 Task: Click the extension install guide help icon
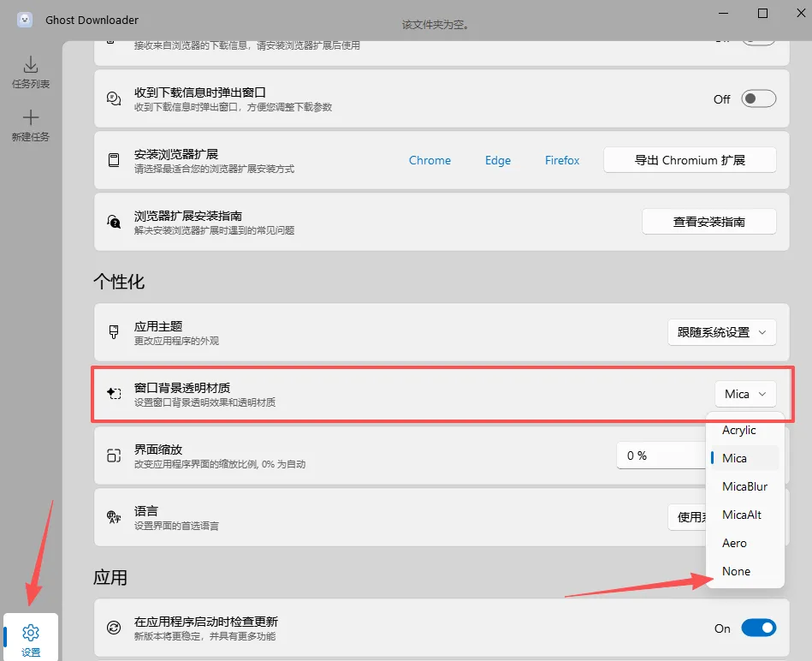tap(114, 222)
